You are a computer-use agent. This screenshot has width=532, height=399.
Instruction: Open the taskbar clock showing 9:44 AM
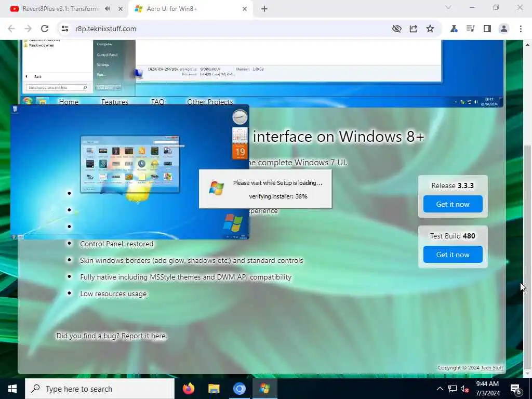[487, 389]
